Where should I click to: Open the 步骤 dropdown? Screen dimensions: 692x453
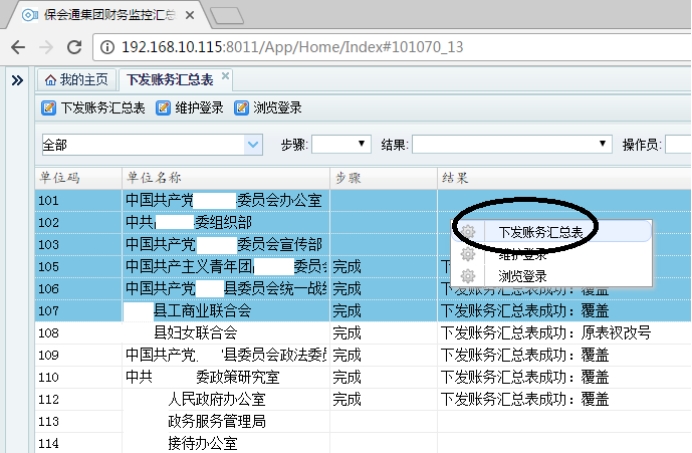tap(341, 144)
